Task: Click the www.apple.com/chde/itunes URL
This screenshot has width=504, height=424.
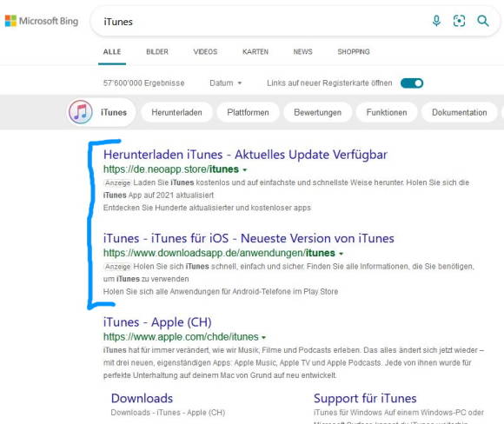Action: (181, 337)
